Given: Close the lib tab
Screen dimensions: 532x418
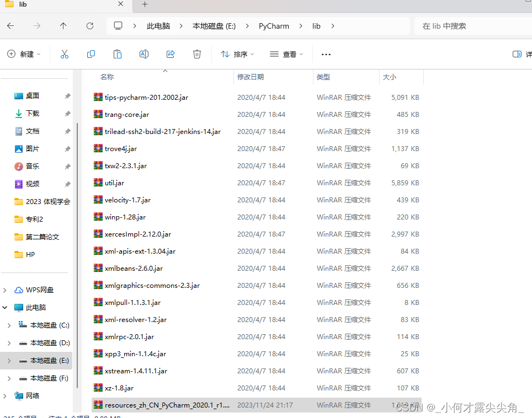Looking at the screenshot, I should [x=120, y=4].
